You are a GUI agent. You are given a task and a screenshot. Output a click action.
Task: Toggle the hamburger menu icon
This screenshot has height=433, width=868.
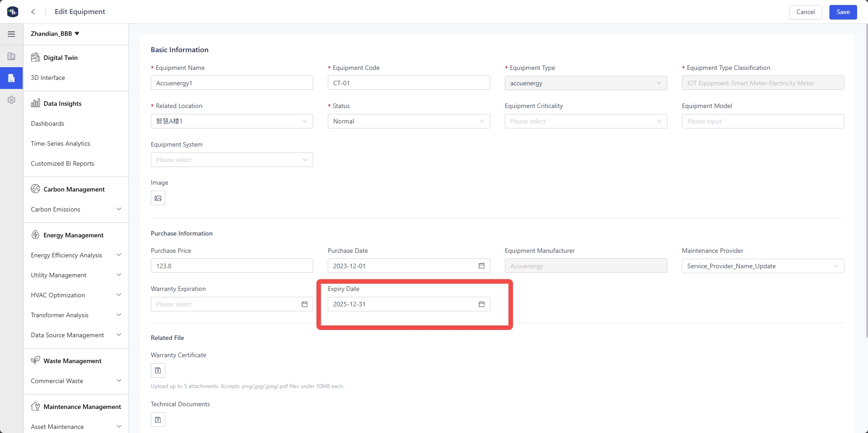tap(11, 34)
